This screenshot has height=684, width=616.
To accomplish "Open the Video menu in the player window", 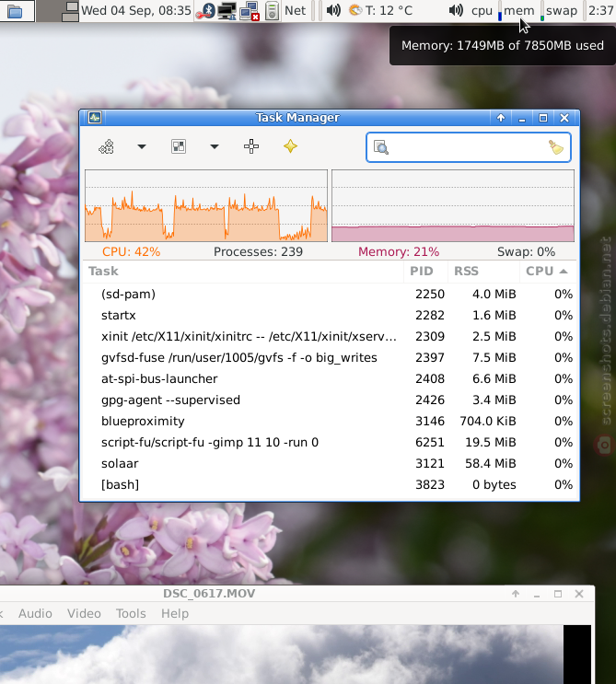I will point(84,613).
